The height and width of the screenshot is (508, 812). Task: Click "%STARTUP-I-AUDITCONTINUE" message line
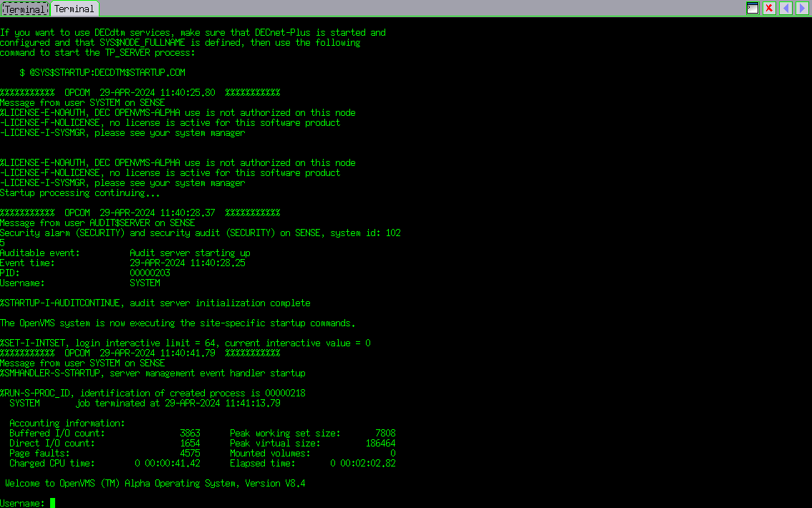155,303
